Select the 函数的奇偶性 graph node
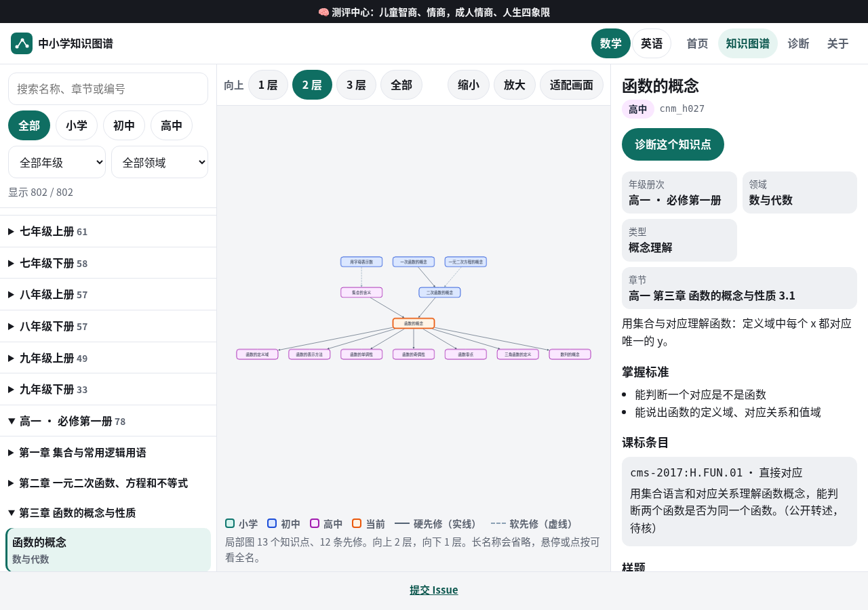The height and width of the screenshot is (610, 868). (x=414, y=354)
